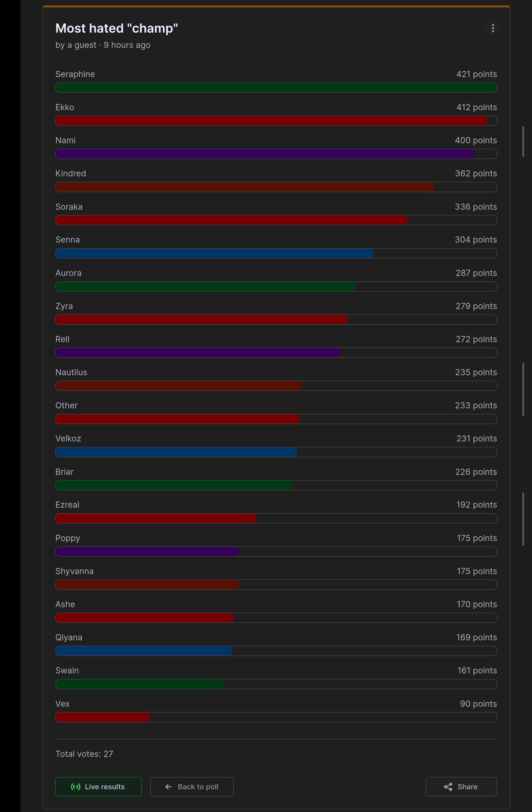The image size is (532, 812).
Task: Select the Soraka option label
Action: pyautogui.click(x=69, y=207)
